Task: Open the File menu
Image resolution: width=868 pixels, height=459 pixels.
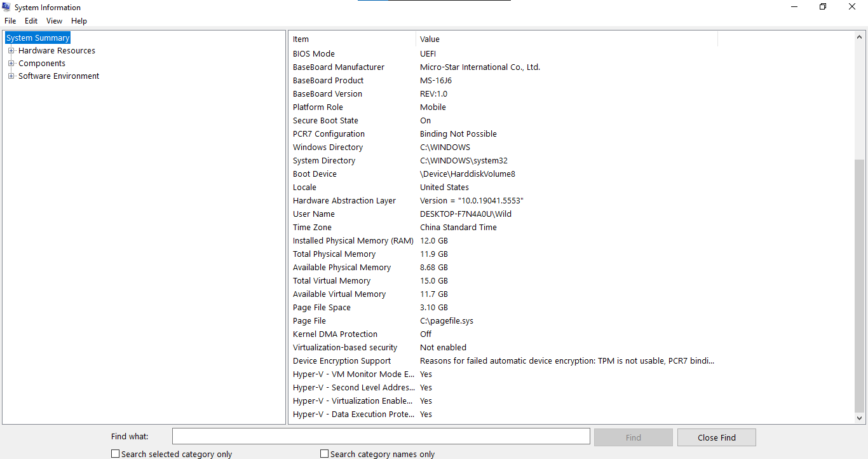Action: [x=10, y=21]
